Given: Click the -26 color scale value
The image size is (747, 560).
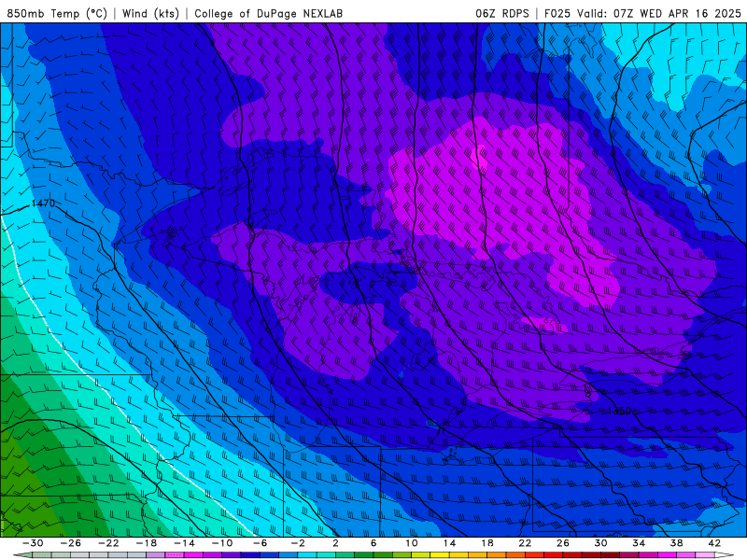Looking at the screenshot, I should click(x=71, y=543).
